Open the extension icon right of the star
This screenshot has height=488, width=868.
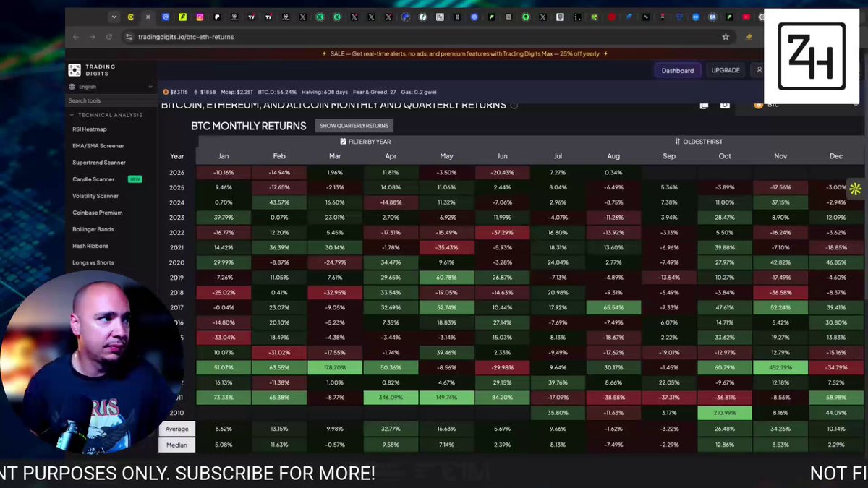749,37
